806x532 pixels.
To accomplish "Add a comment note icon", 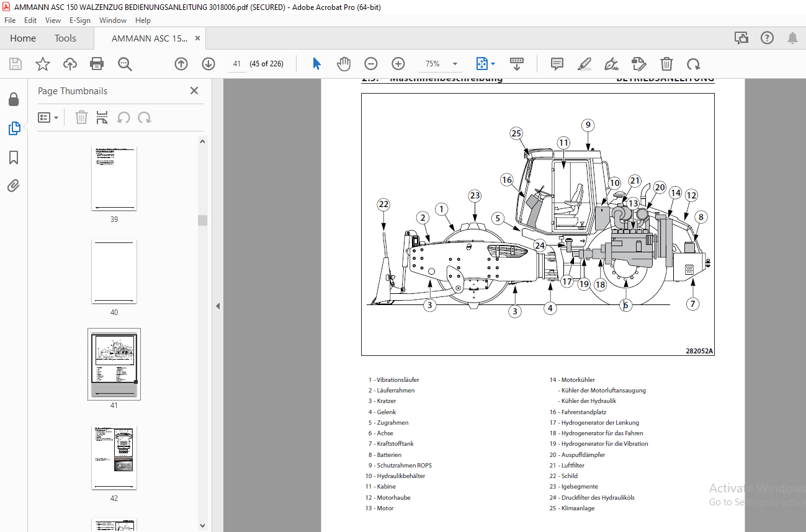I will [557, 64].
